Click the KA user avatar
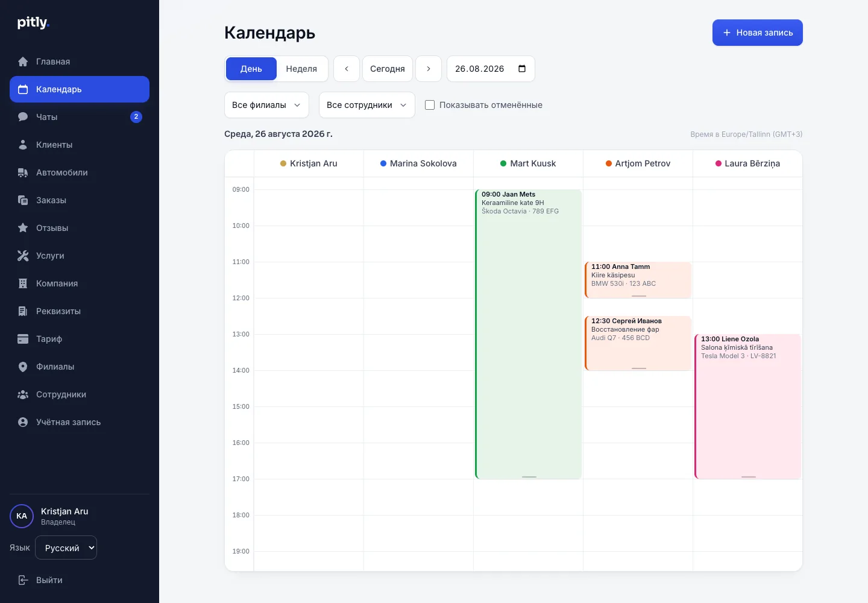 coord(22,516)
